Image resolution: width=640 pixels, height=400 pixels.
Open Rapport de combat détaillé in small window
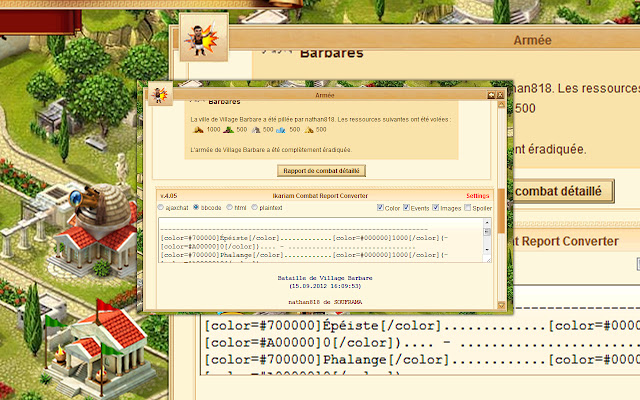click(321, 171)
